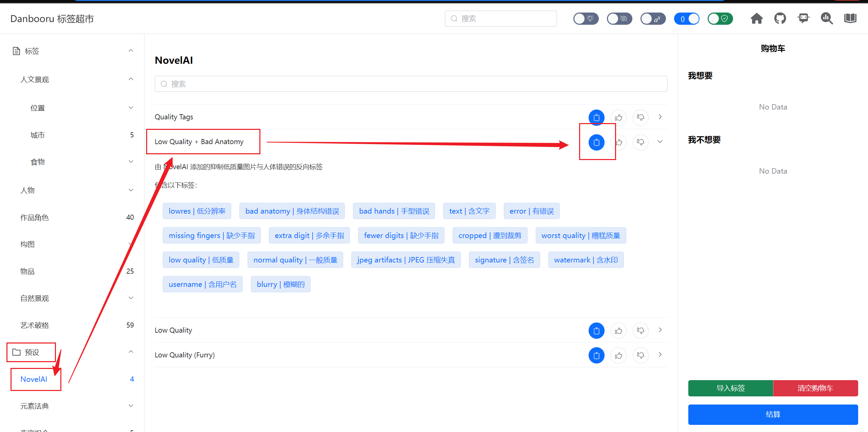Add the extra digit tag chip

(x=309, y=235)
